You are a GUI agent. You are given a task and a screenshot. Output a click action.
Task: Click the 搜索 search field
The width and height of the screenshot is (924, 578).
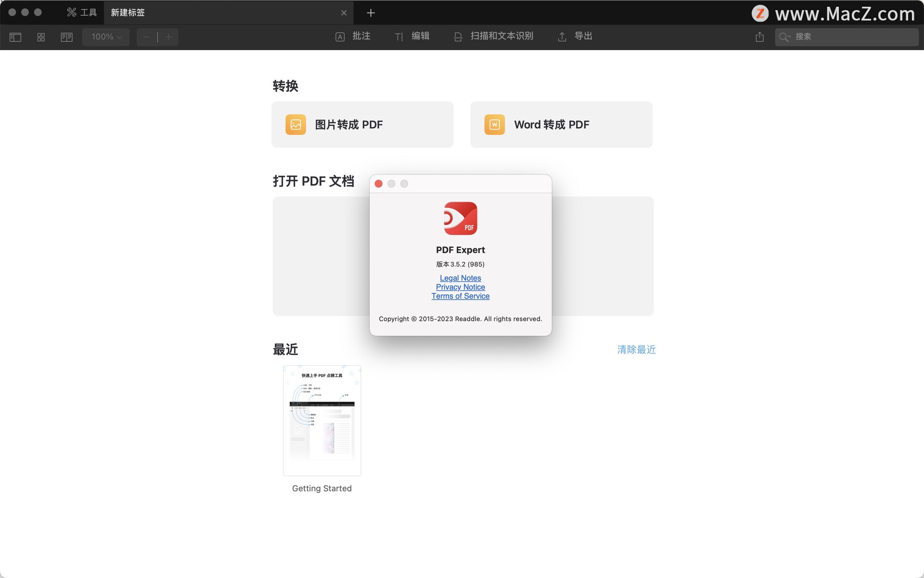click(847, 37)
